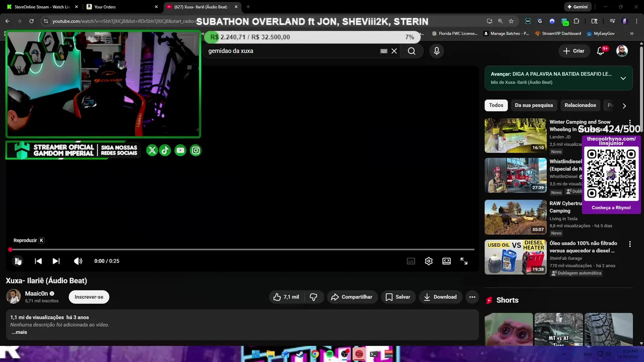
Task: Open the YouTube account avatar menu
Action: click(x=622, y=51)
